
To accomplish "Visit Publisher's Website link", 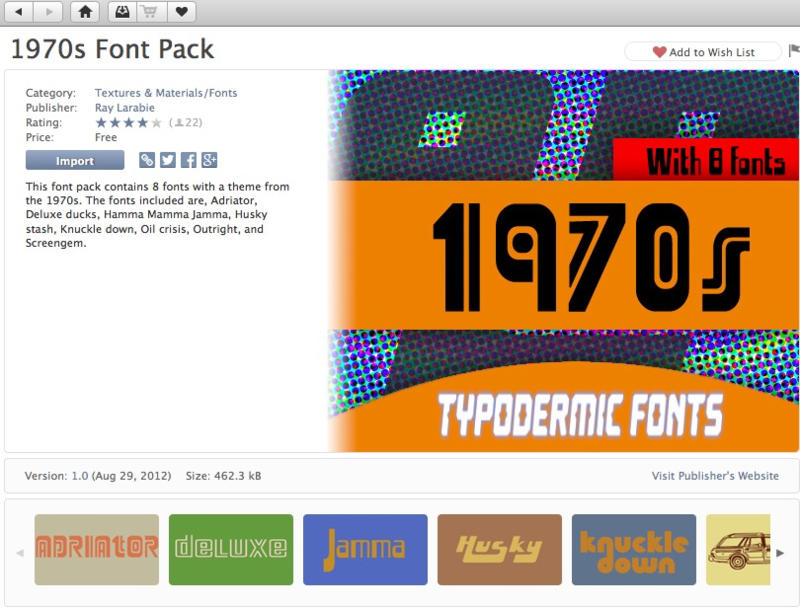I will (x=715, y=476).
